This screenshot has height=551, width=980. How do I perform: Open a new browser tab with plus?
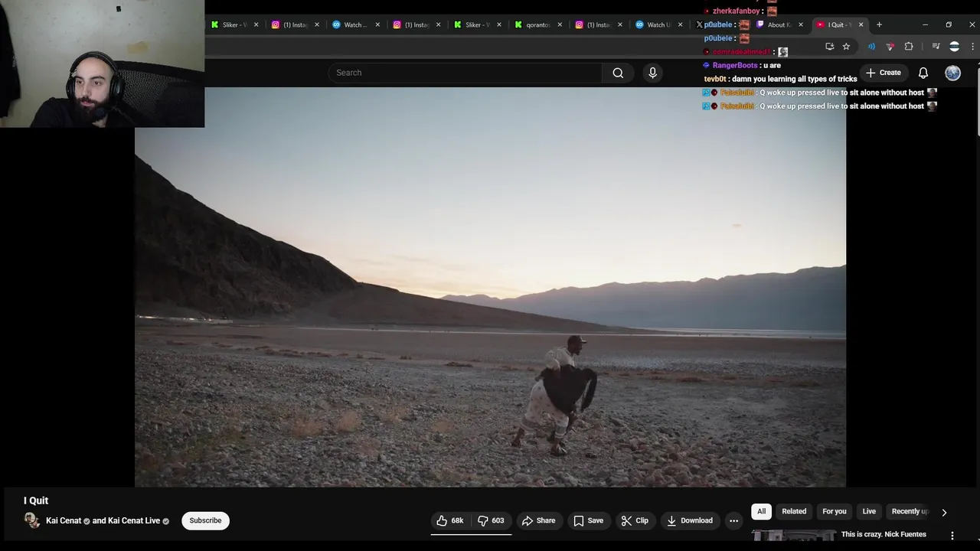coord(879,24)
